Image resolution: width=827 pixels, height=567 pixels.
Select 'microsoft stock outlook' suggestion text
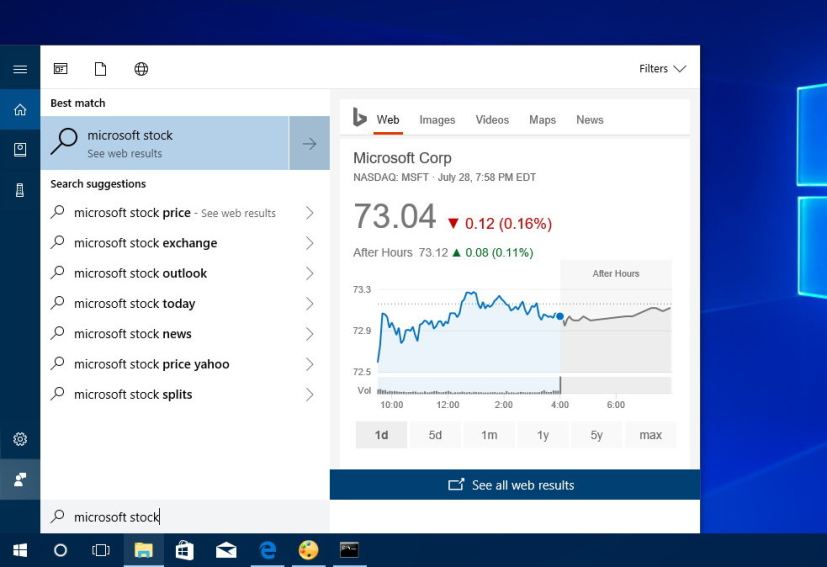(140, 273)
